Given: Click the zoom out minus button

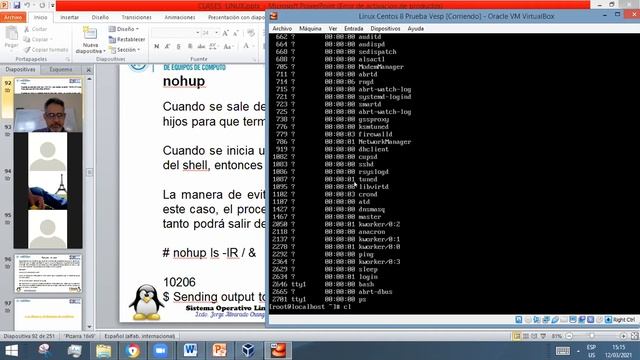Looking at the screenshot, I should tap(569, 336).
